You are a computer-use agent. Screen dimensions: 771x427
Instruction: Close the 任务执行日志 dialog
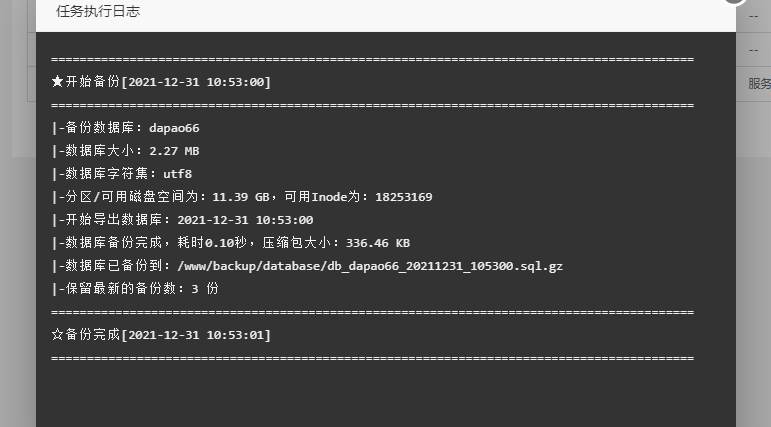pos(735,1)
